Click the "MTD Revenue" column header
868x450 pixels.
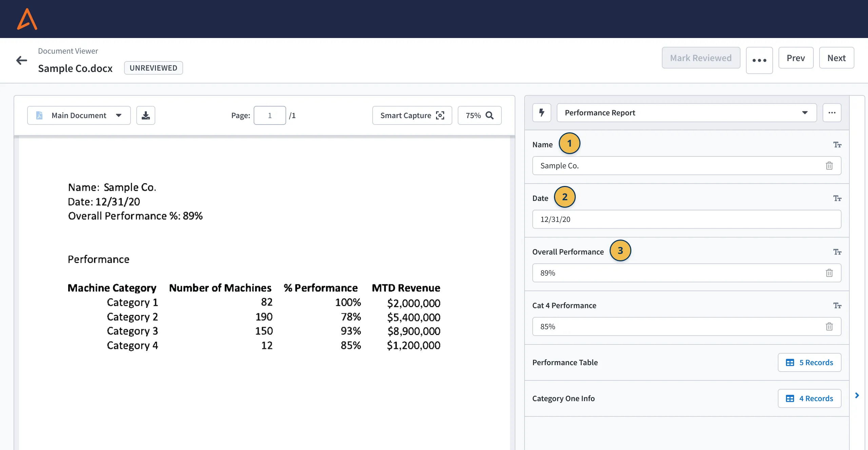(x=406, y=288)
